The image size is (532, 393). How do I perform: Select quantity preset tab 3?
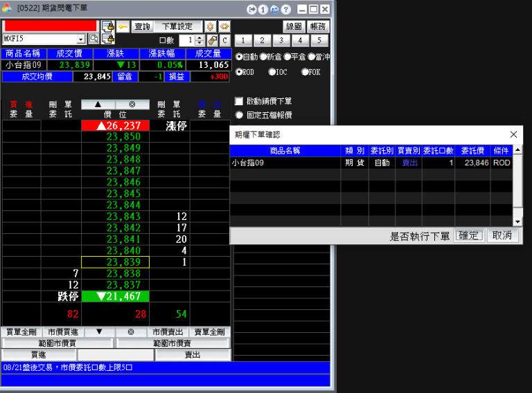coord(281,40)
